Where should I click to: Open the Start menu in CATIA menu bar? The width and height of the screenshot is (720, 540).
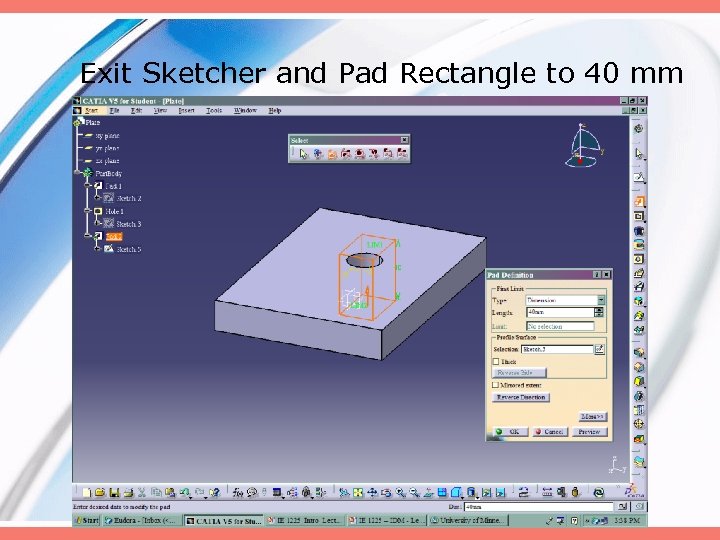(91, 111)
